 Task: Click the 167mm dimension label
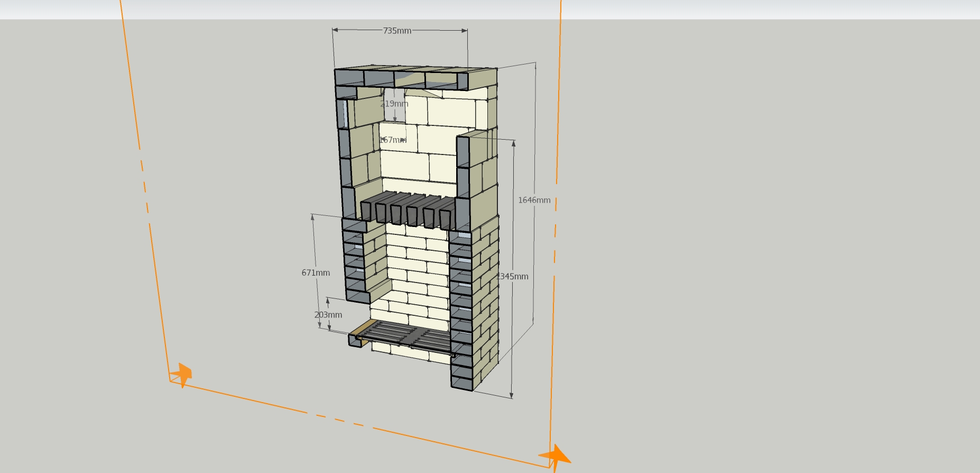(x=393, y=140)
